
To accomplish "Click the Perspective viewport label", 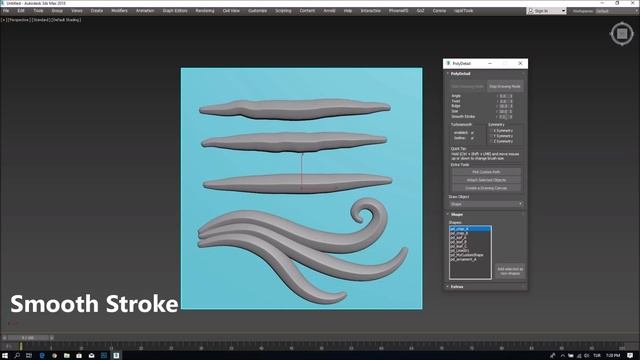I will (x=19, y=20).
